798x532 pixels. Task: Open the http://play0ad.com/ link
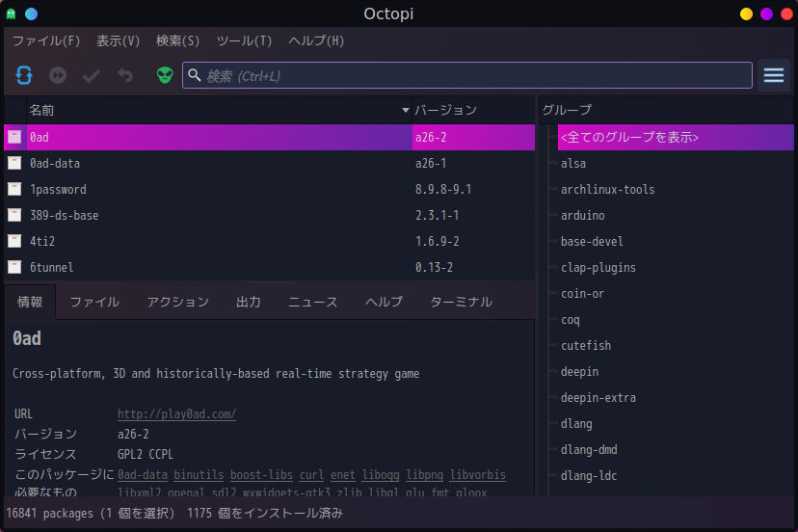pyautogui.click(x=176, y=413)
